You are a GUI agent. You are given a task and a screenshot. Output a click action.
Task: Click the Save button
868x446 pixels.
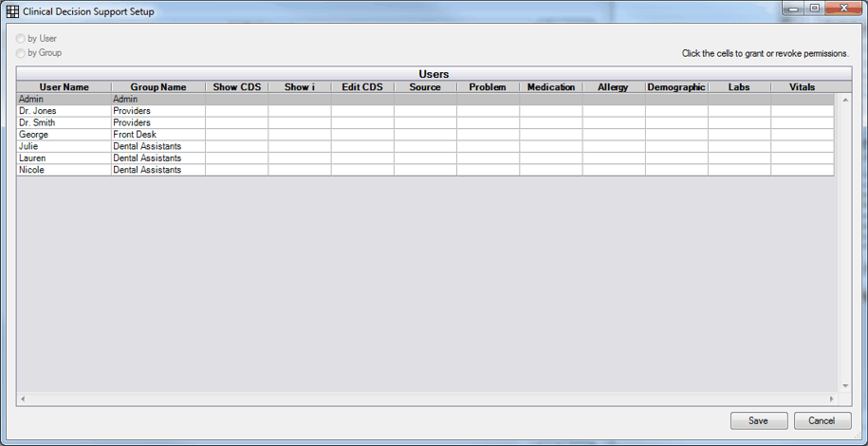pyautogui.click(x=758, y=420)
